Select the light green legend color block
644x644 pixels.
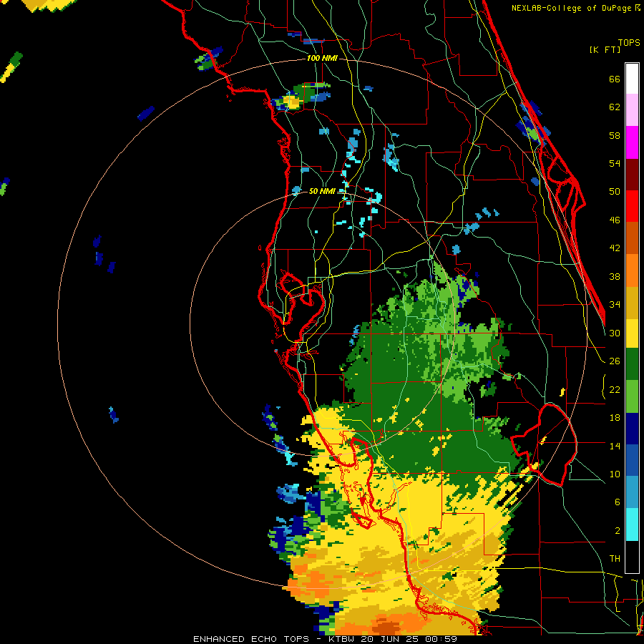[632, 396]
